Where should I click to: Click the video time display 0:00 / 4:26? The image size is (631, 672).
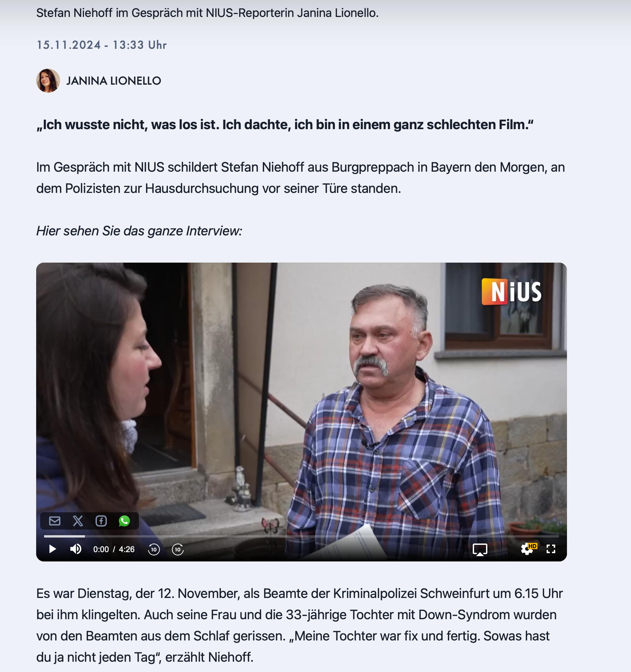coord(114,549)
